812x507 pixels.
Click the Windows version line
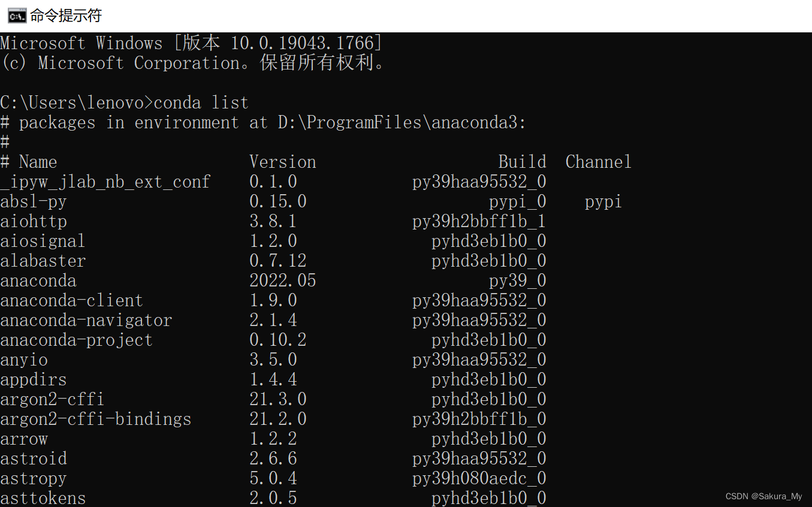[x=191, y=43]
